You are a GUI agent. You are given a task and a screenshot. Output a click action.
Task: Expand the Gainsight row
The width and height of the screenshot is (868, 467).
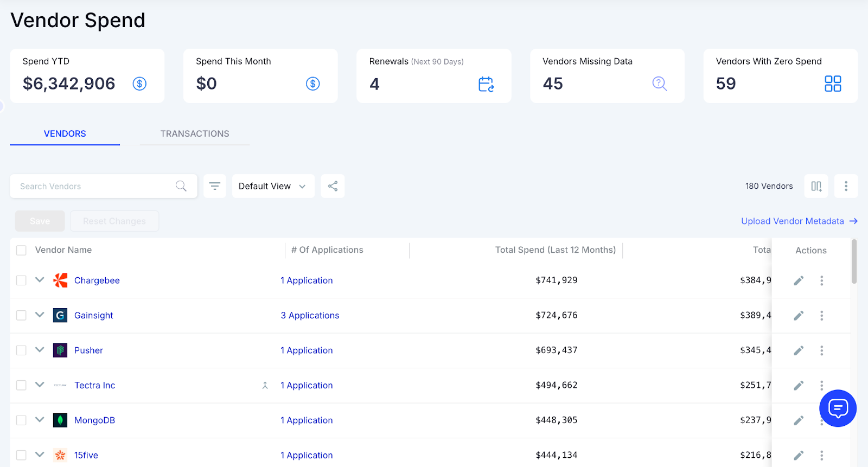click(x=40, y=315)
